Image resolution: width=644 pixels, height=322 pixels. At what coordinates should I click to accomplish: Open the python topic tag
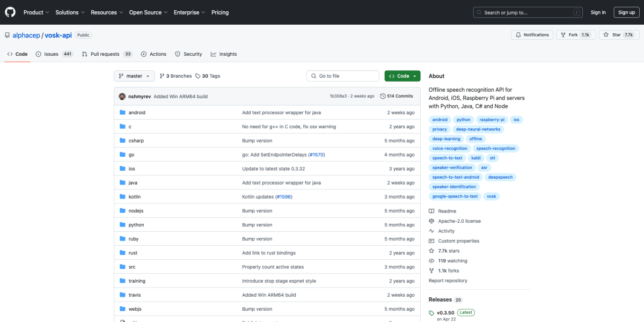tap(463, 120)
